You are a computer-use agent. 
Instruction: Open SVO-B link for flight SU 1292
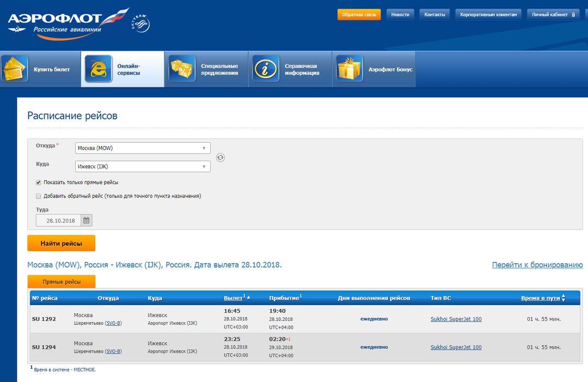coord(113,323)
